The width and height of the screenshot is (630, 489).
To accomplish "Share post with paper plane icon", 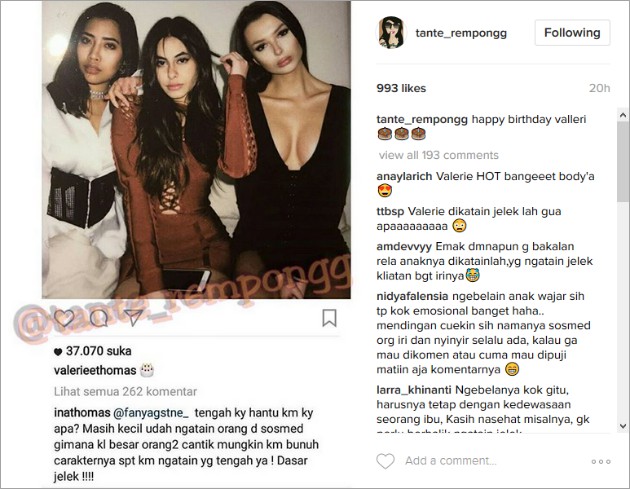I will tap(133, 318).
